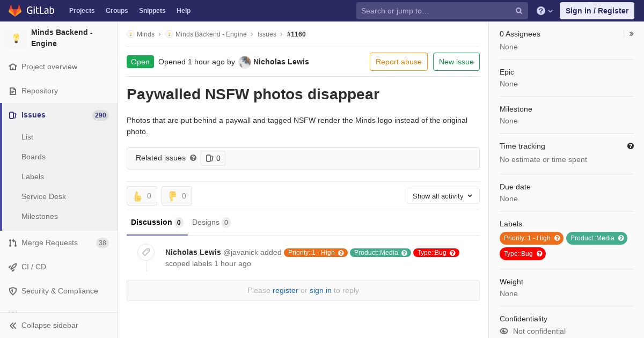Open the Help menu item

(184, 11)
